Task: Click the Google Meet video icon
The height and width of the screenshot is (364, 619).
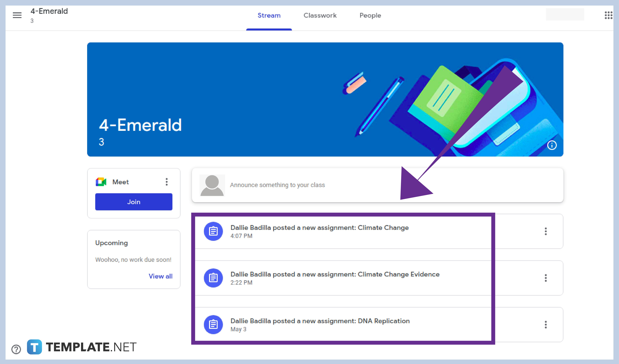Action: pyautogui.click(x=100, y=182)
